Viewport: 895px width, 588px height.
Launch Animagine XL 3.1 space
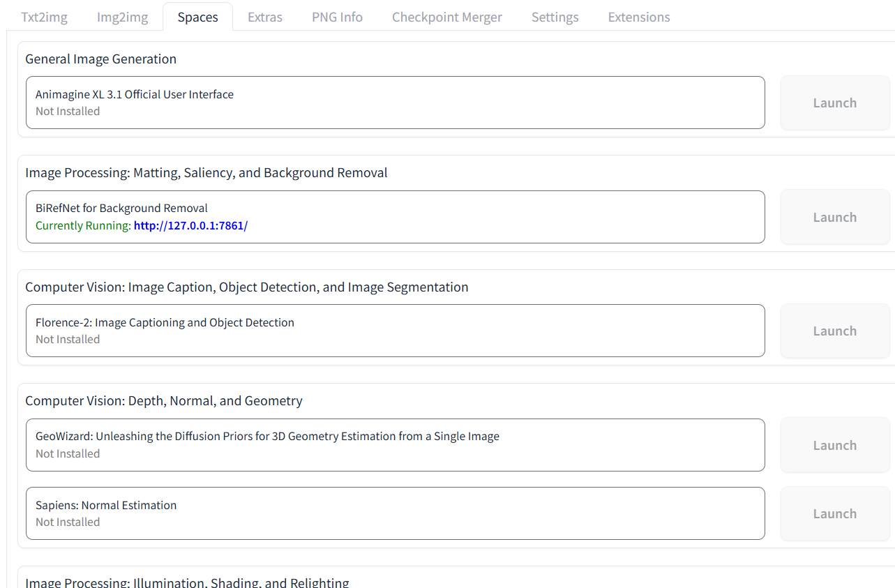[x=835, y=103]
